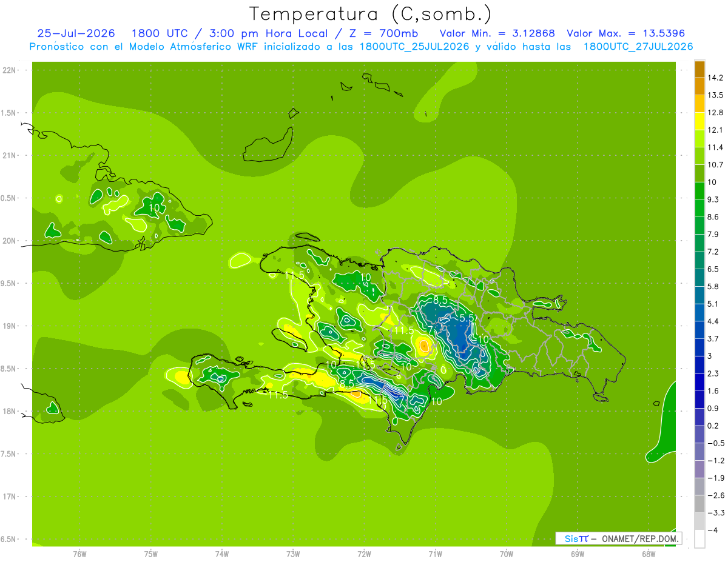Click the "-4" color scale label
The image size is (728, 562).
click(x=712, y=530)
